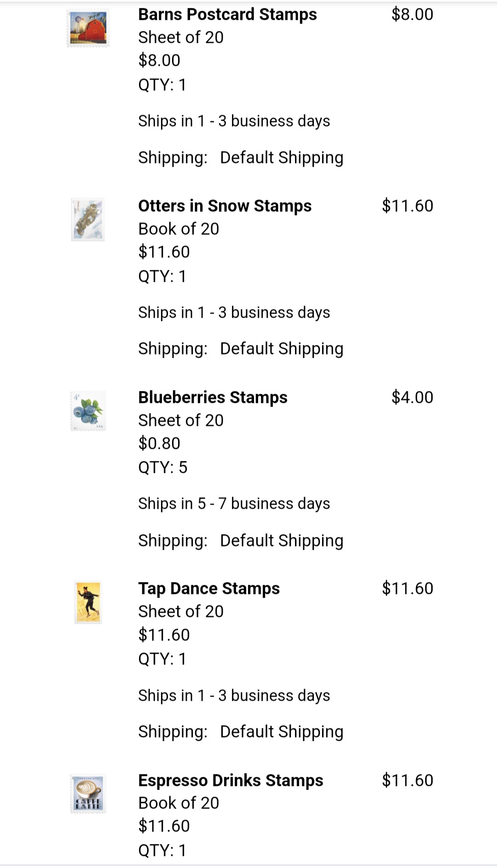The image size is (497, 868).
Task: Tap the $4.00 total for Blueberries Stamps
Action: 412,397
